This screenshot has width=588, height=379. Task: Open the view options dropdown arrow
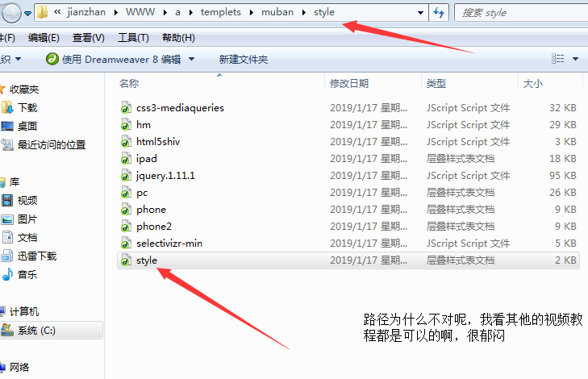tap(575, 59)
